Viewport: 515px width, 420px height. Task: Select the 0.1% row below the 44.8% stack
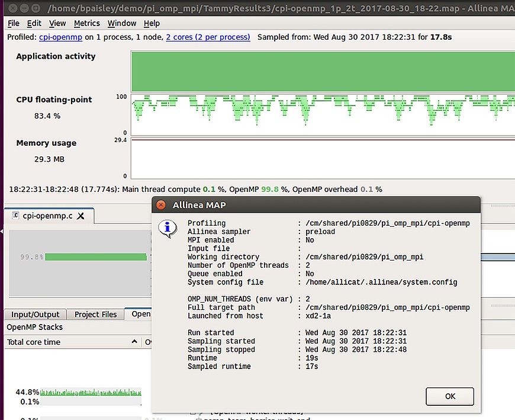click(x=79, y=402)
